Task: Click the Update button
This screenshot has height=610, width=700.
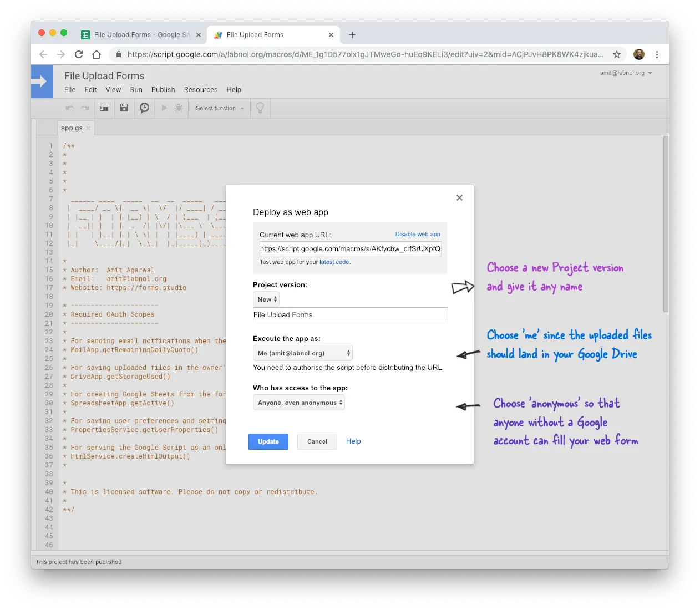Action: (268, 441)
